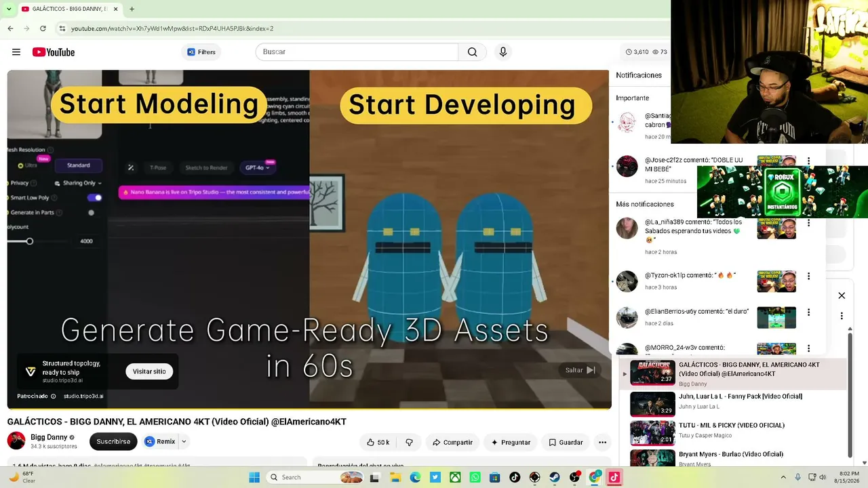The width and height of the screenshot is (868, 488).
Task: Open the Remix button
Action: tap(160, 441)
